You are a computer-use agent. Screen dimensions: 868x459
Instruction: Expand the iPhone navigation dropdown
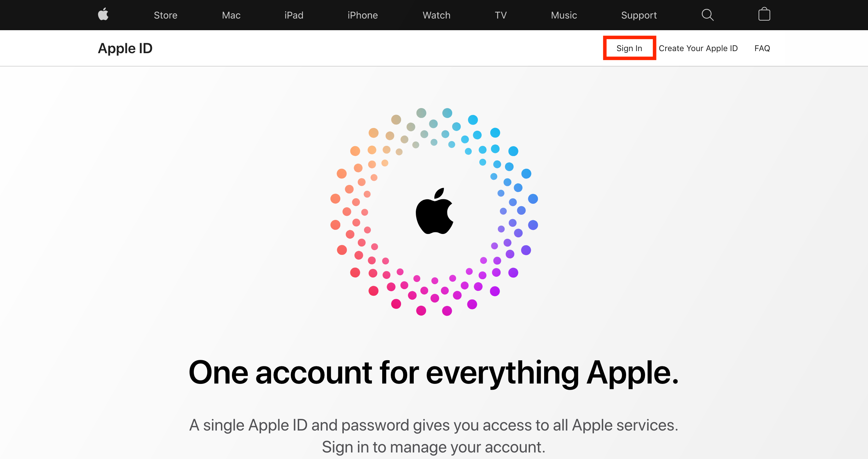(362, 14)
